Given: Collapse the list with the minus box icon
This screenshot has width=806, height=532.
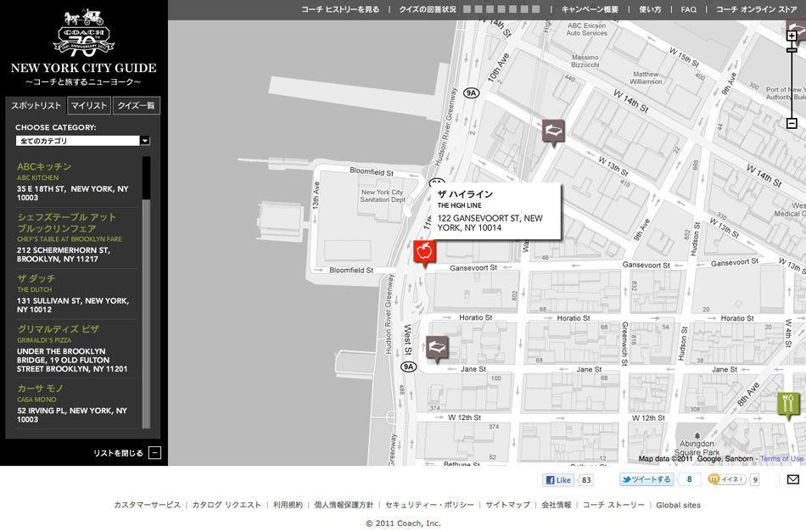Looking at the screenshot, I should point(154,453).
